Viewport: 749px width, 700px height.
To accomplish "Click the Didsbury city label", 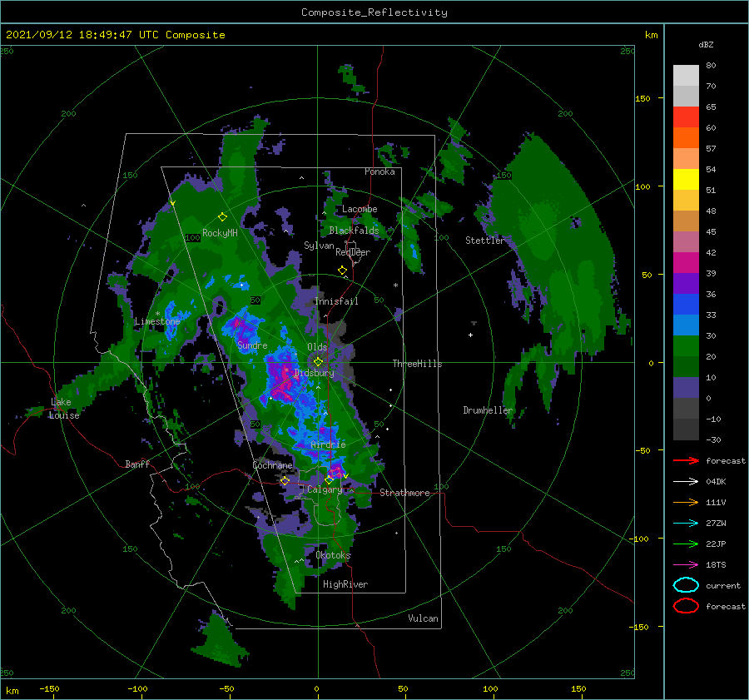I will coord(314,373).
